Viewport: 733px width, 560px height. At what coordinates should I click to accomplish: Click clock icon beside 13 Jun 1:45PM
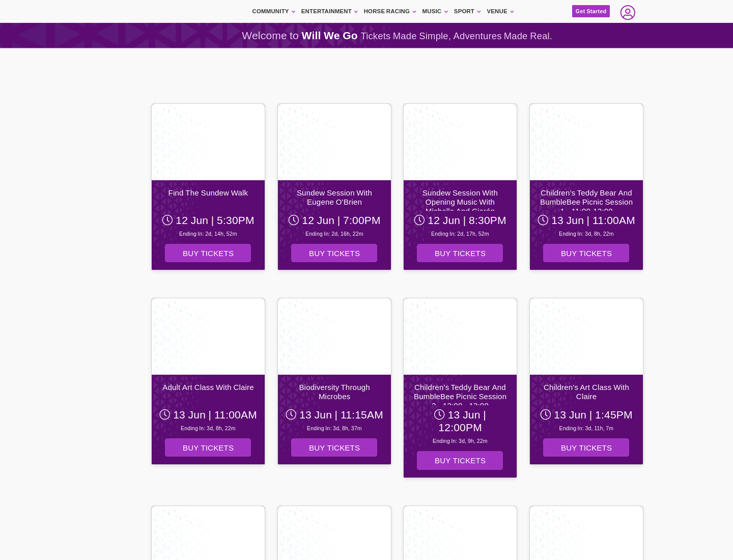coord(546,414)
